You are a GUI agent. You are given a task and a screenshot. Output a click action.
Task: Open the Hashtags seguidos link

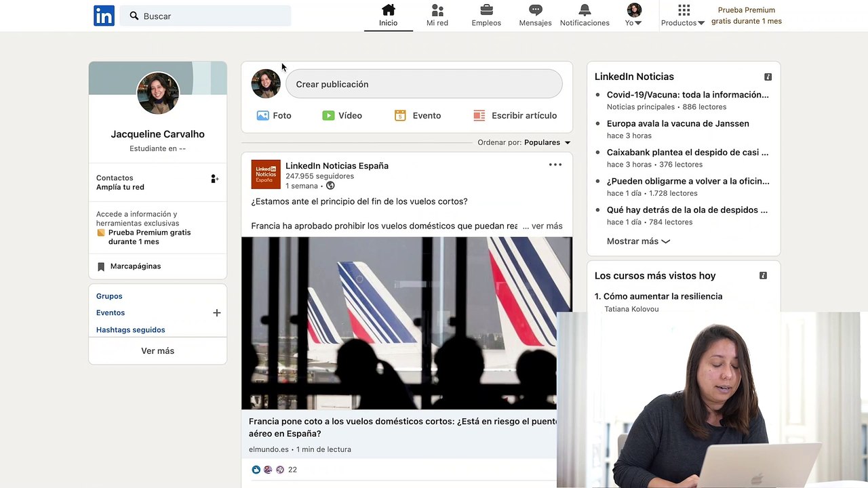pos(130,330)
